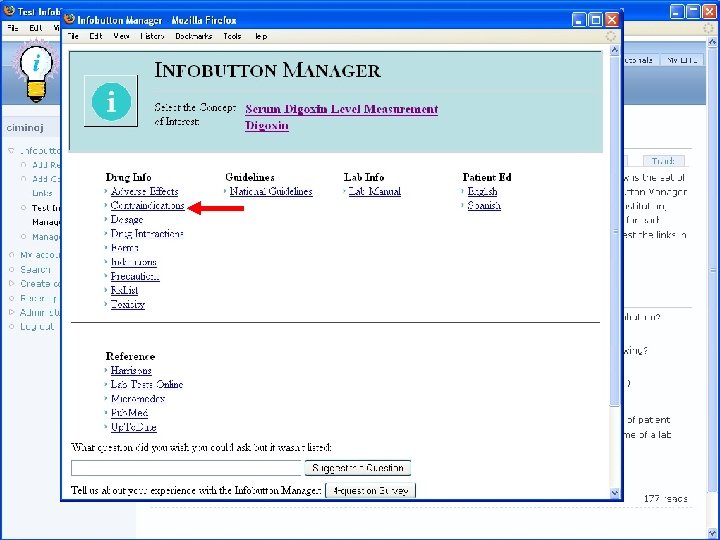Open View menu in Infobutton Manager window
The image size is (720, 540).
pos(121,36)
